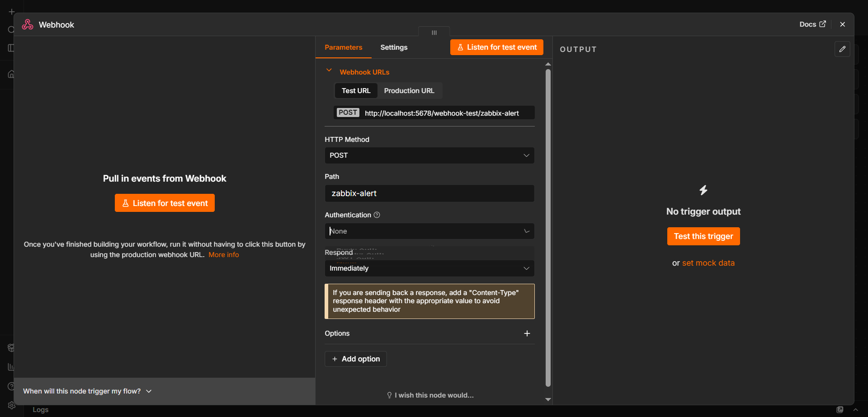The width and height of the screenshot is (868, 417).
Task: Select the Production URL tab
Action: coord(409,91)
